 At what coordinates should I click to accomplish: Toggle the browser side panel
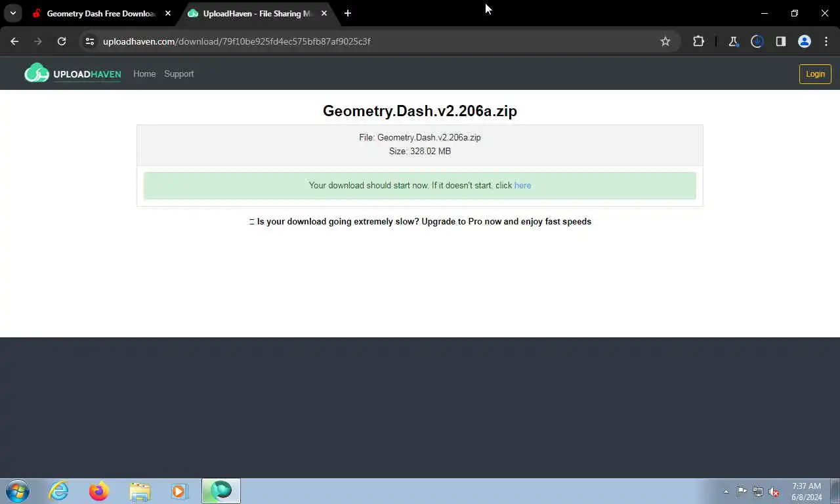click(x=781, y=41)
